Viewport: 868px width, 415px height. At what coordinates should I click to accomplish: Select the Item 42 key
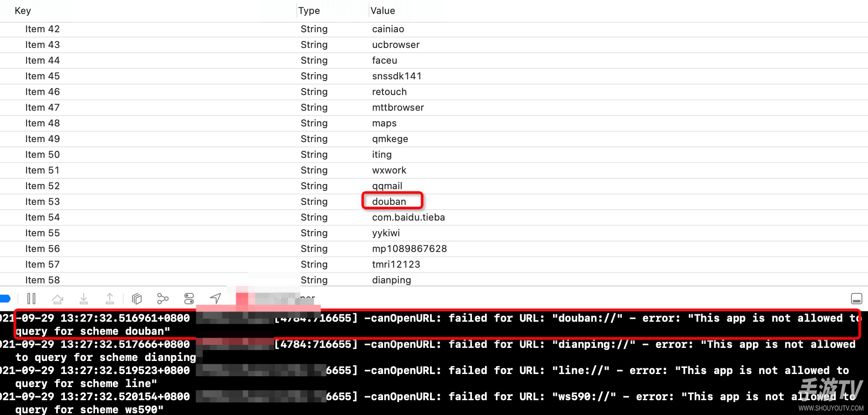point(42,29)
